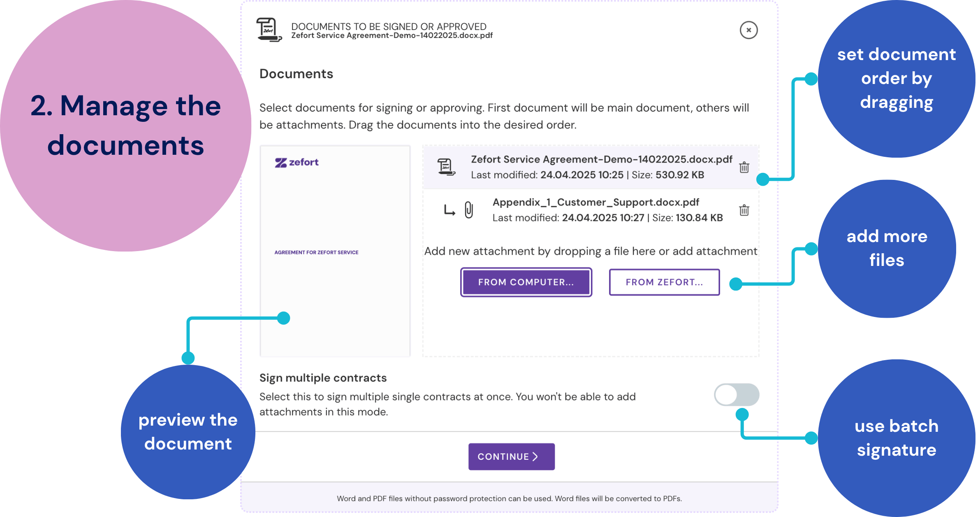This screenshot has height=517, width=980.
Task: Add attachment with FROM COMPUTER button
Action: pos(526,282)
